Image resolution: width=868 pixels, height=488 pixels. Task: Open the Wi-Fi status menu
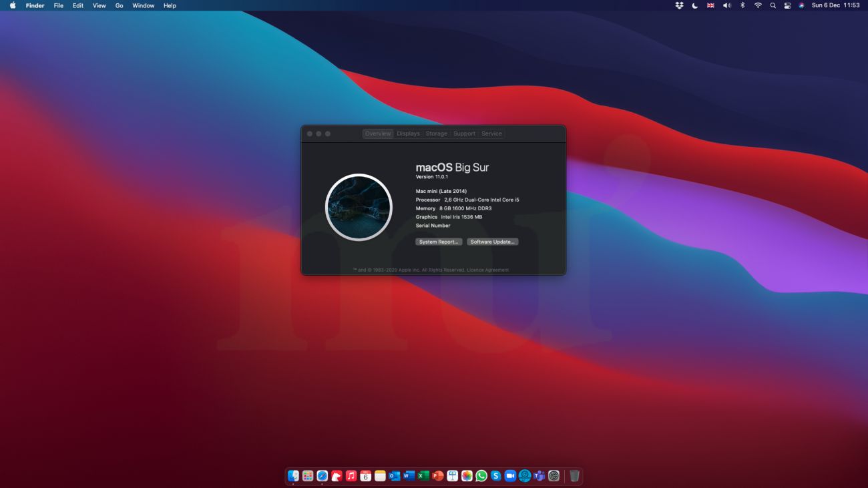coord(758,5)
